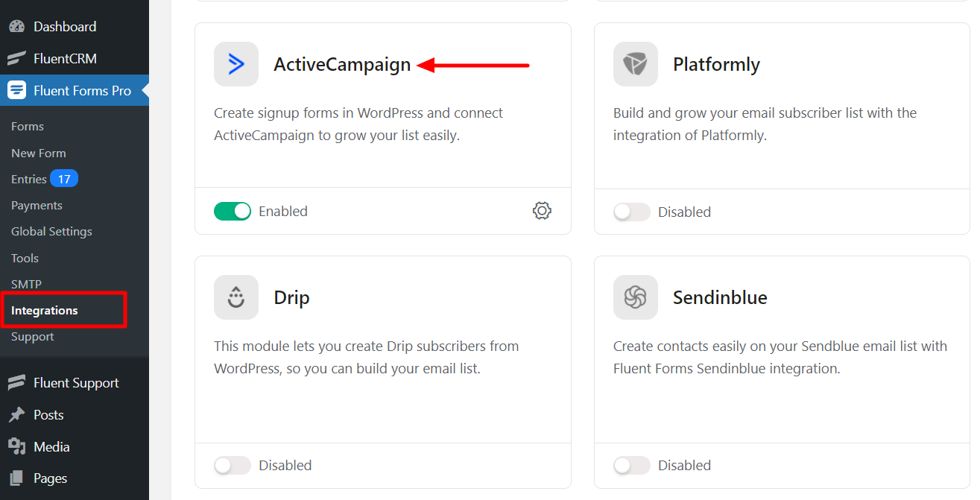Click the Entries count badge 17

[x=64, y=179]
